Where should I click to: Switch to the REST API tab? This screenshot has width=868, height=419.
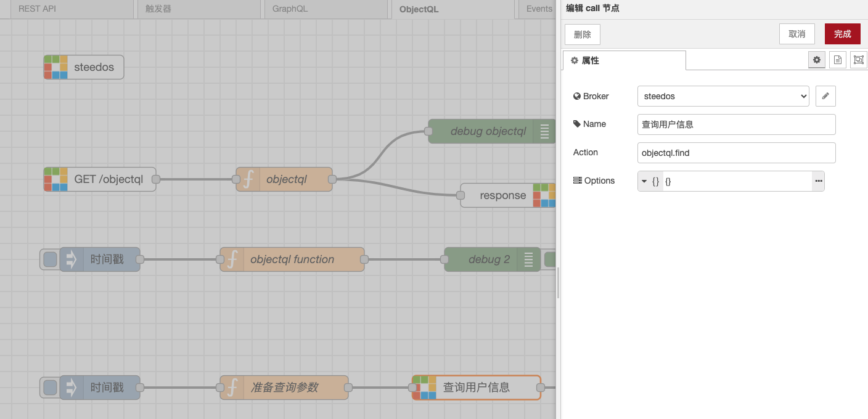coord(67,9)
